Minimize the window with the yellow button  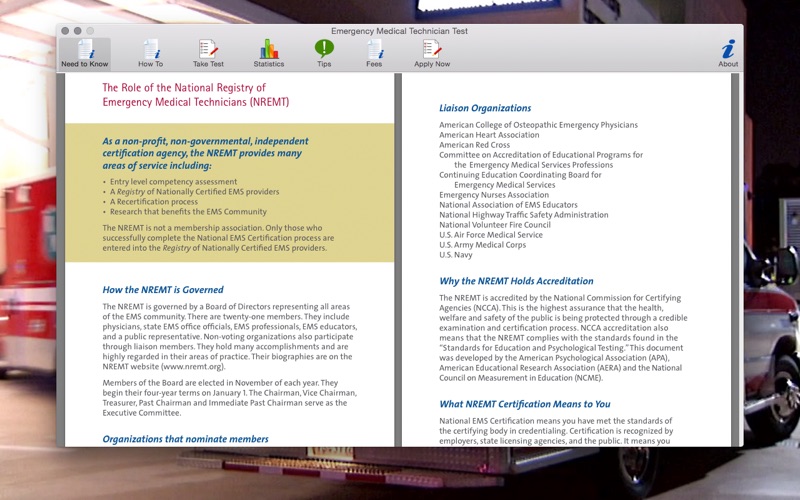tap(78, 31)
